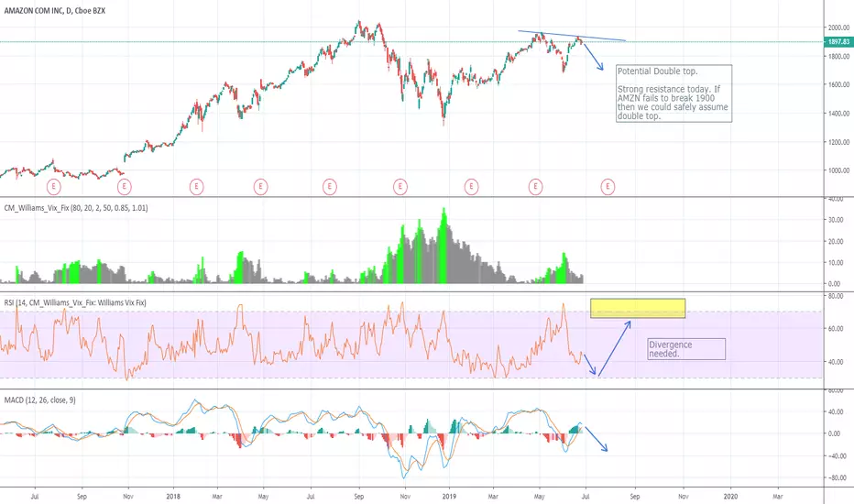Click the earnings marker above May 2019
854x504 pixels.
point(535,186)
